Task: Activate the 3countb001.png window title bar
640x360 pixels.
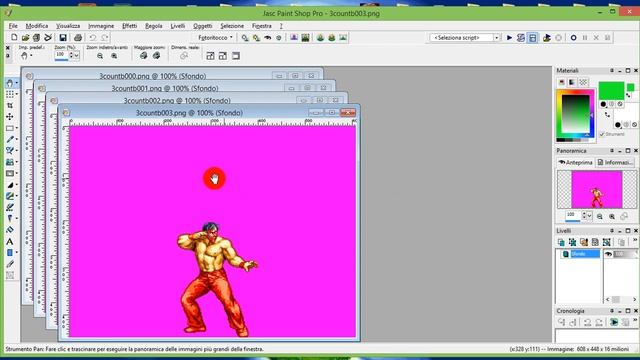Action: click(x=164, y=88)
